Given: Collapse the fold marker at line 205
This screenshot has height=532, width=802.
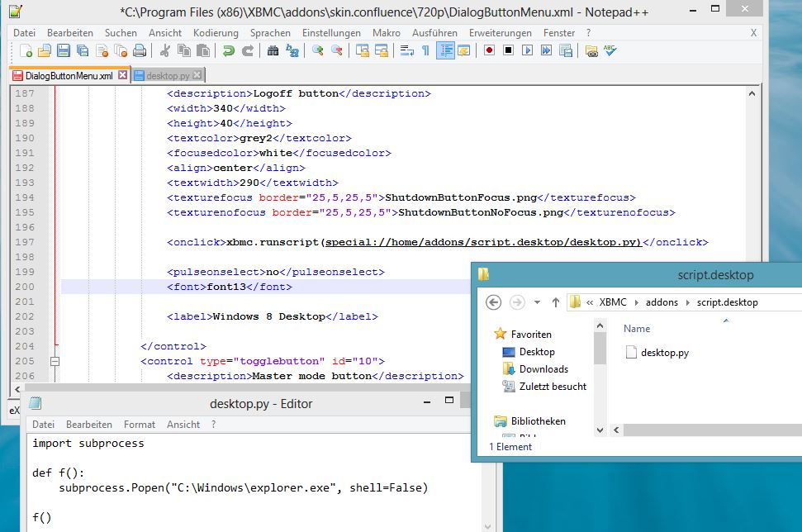Looking at the screenshot, I should (55, 361).
